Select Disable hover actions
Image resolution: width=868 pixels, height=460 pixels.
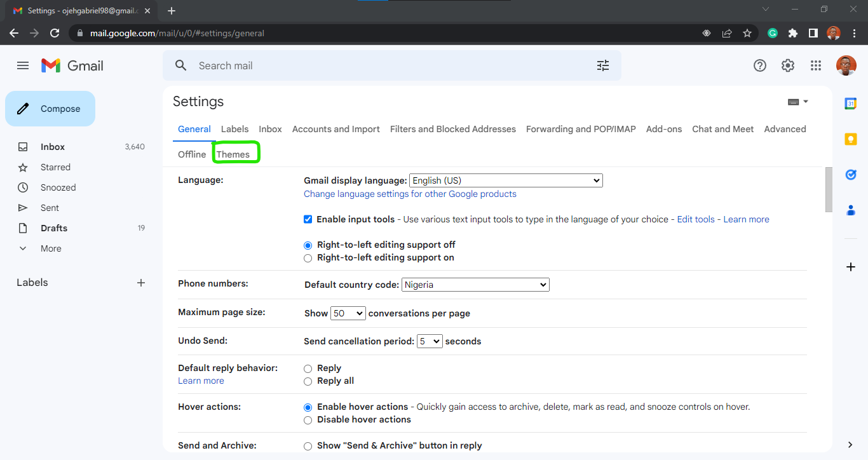(308, 420)
